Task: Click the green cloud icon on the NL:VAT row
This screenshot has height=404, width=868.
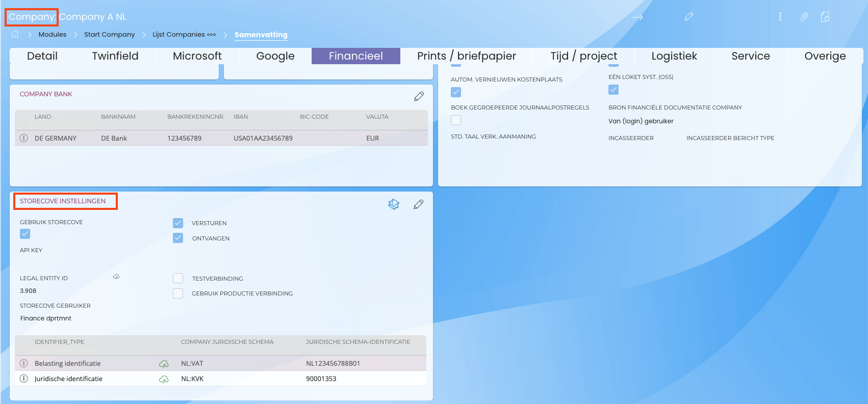Action: [164, 364]
